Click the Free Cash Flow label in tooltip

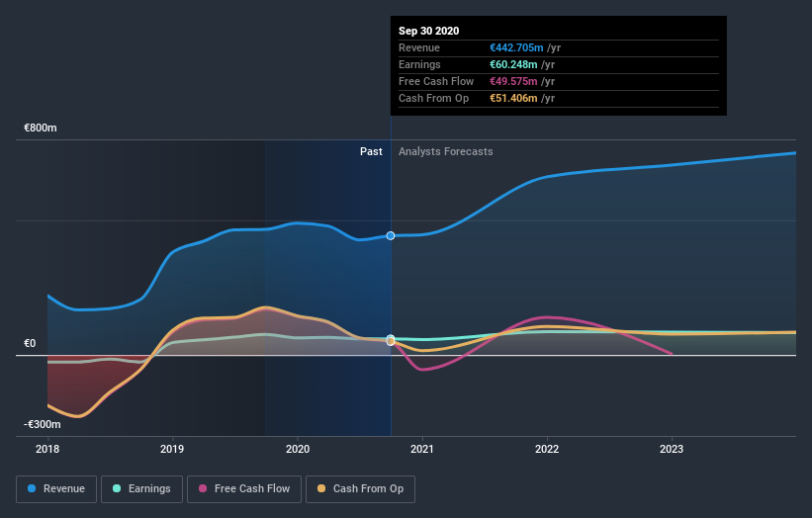click(436, 81)
